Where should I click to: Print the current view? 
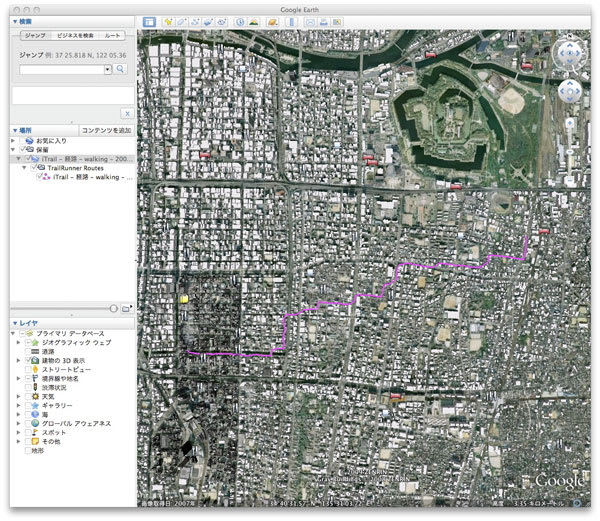point(323,22)
